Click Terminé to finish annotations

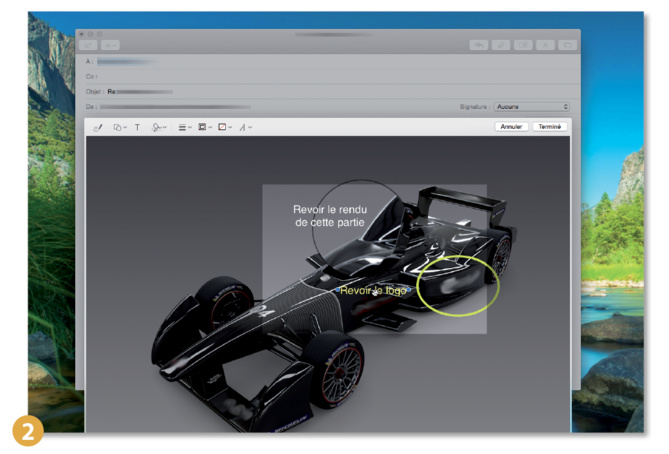[549, 127]
